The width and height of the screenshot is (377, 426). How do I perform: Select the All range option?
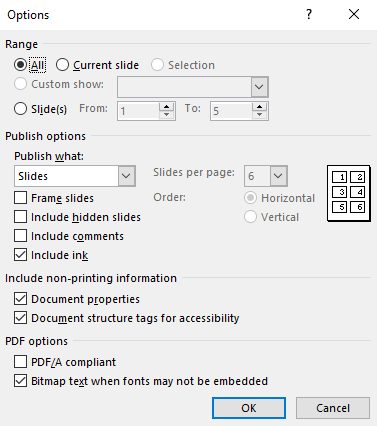point(20,65)
